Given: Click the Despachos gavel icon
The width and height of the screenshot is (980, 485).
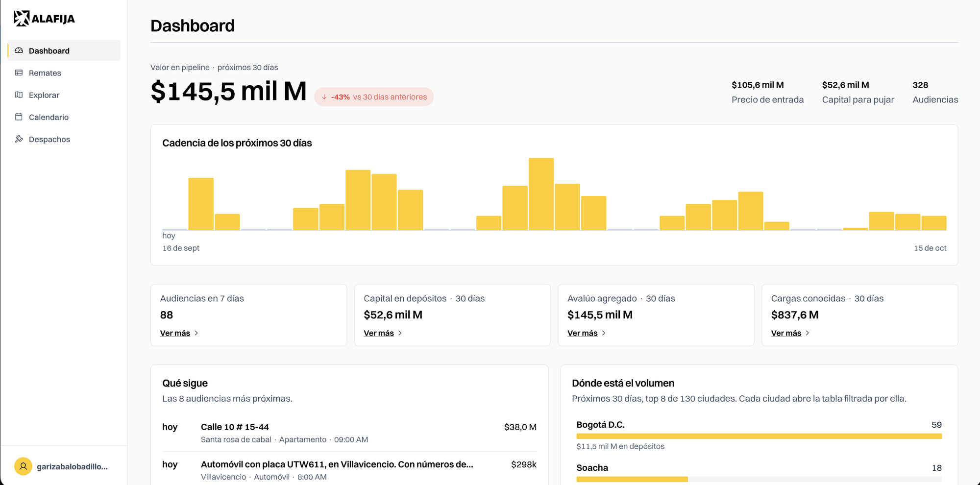Looking at the screenshot, I should point(19,139).
